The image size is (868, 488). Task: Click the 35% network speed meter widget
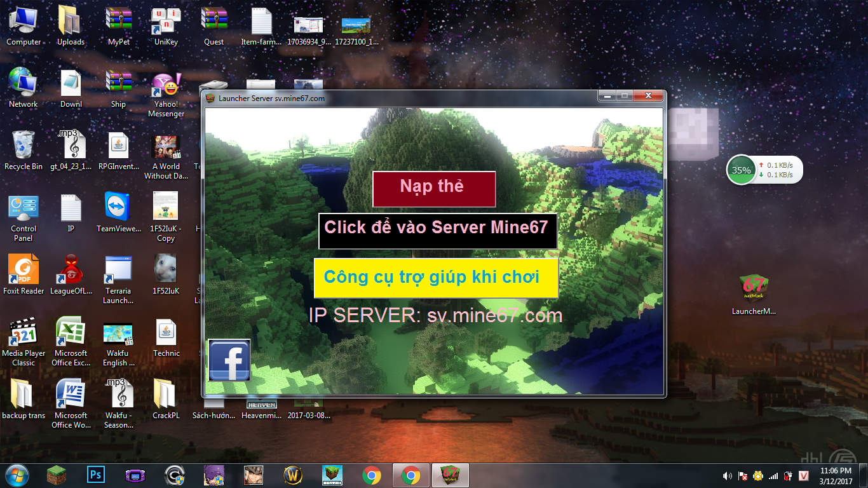pyautogui.click(x=764, y=170)
